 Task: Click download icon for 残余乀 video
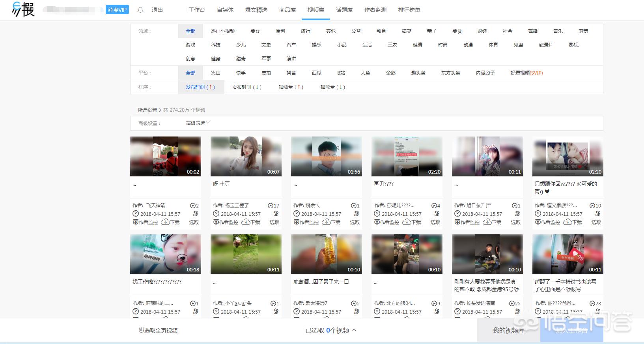click(327, 222)
